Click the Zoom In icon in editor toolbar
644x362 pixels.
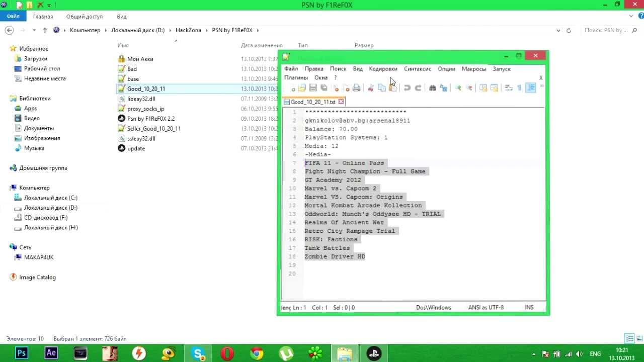(458, 88)
